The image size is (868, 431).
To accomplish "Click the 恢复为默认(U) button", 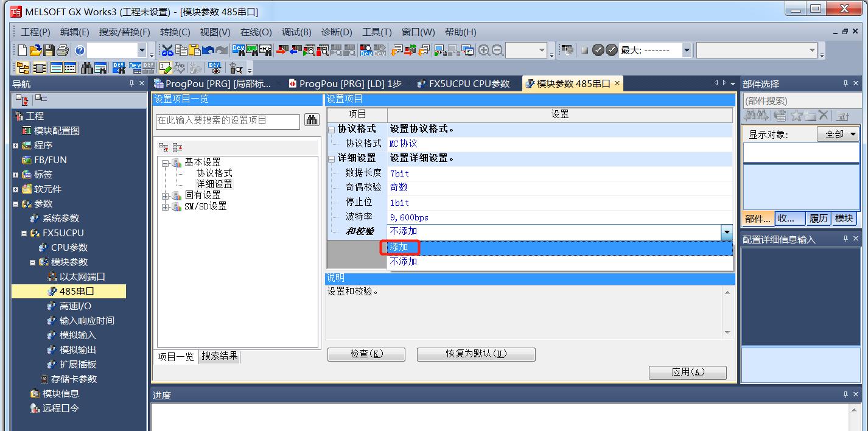I will pos(475,354).
